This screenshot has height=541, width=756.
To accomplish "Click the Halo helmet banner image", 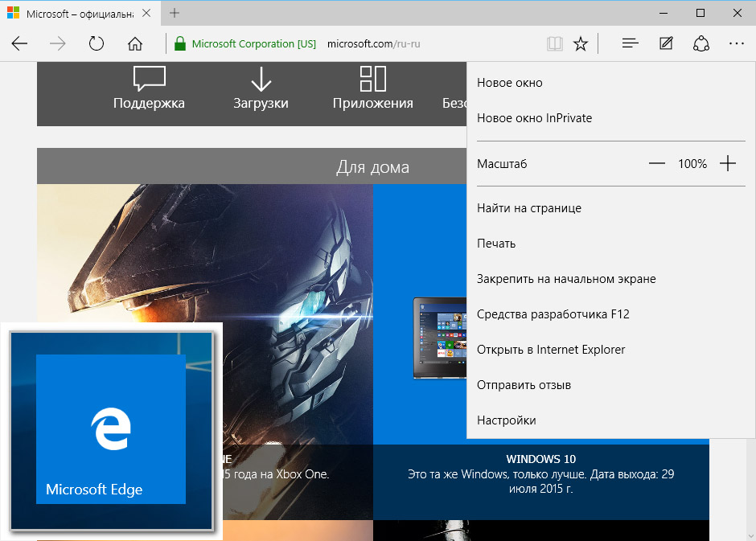I will tap(205, 314).
